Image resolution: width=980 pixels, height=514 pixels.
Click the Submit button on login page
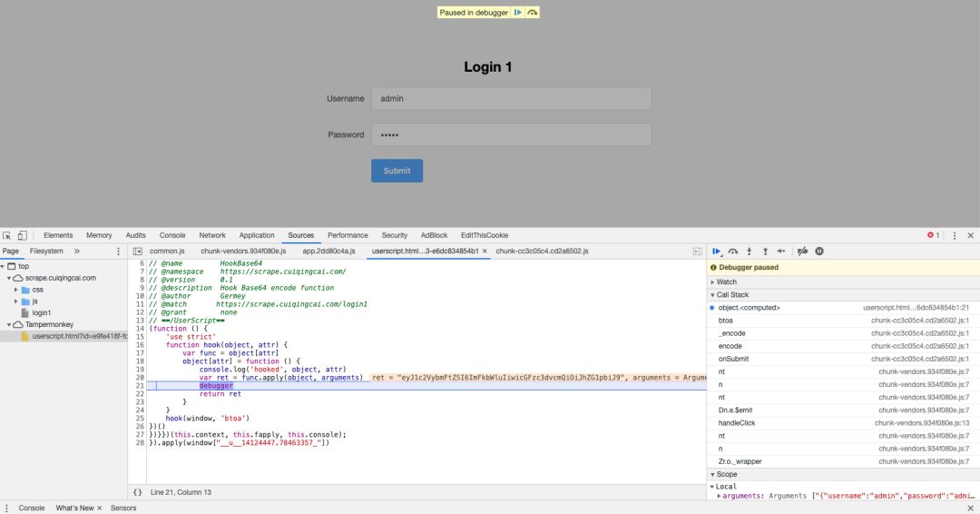397,171
